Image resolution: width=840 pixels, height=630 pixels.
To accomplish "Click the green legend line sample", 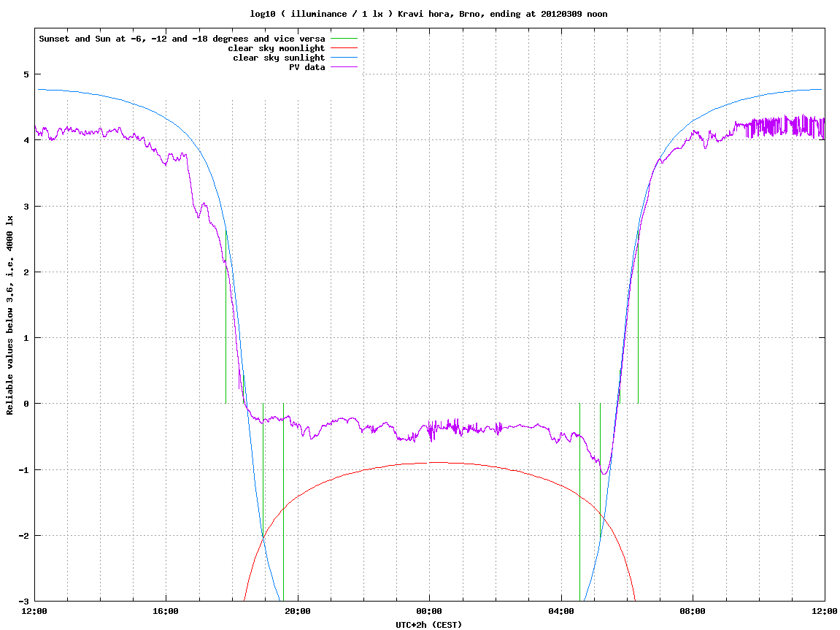I will [344, 39].
